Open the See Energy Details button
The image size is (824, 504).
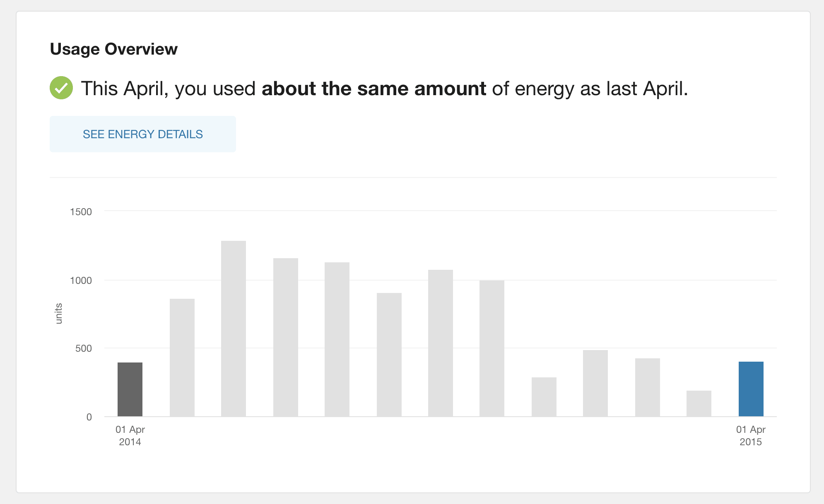(x=142, y=134)
